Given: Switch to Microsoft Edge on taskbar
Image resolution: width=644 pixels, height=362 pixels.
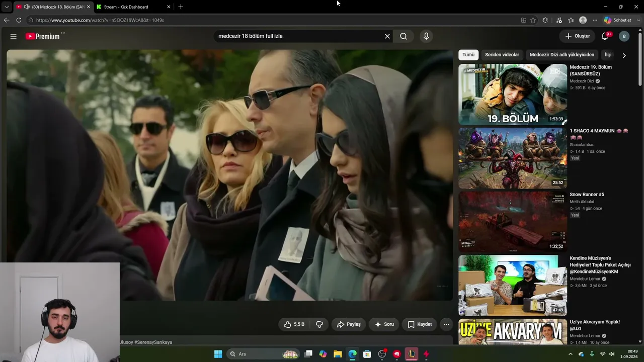Looking at the screenshot, I should (353, 354).
